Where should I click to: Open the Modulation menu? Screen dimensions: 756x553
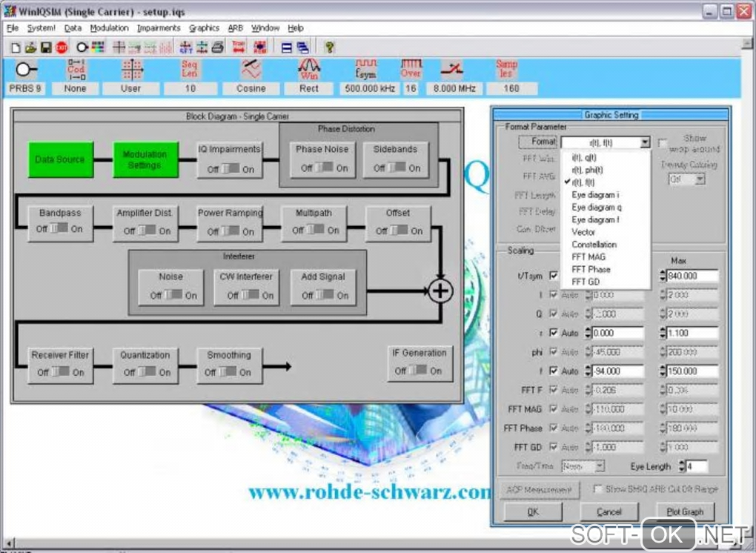(x=110, y=28)
